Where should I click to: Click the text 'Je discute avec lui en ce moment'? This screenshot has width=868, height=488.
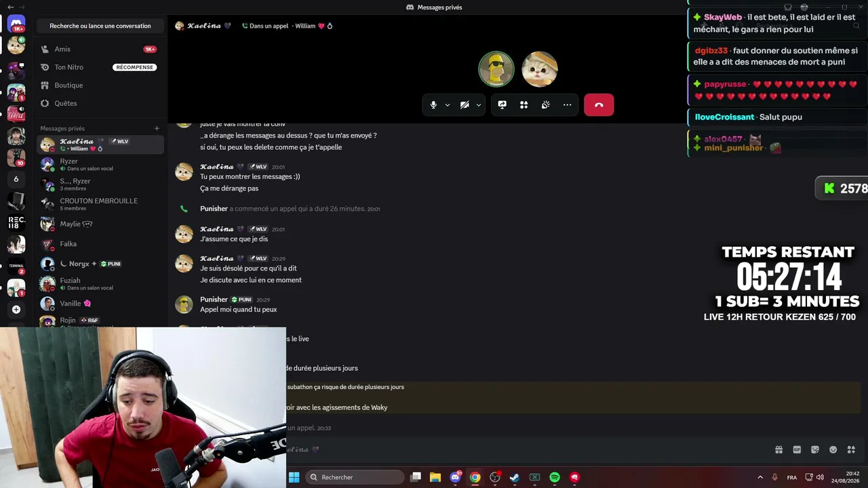[251, 280]
